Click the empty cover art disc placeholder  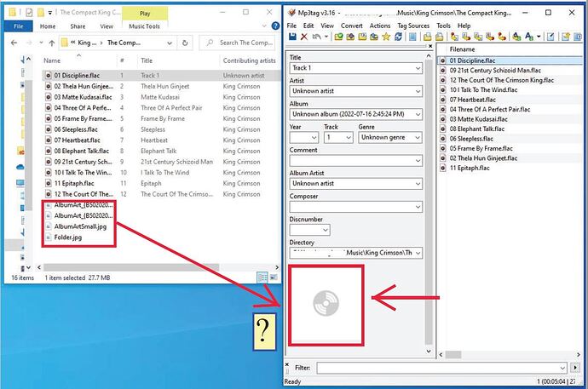click(326, 303)
